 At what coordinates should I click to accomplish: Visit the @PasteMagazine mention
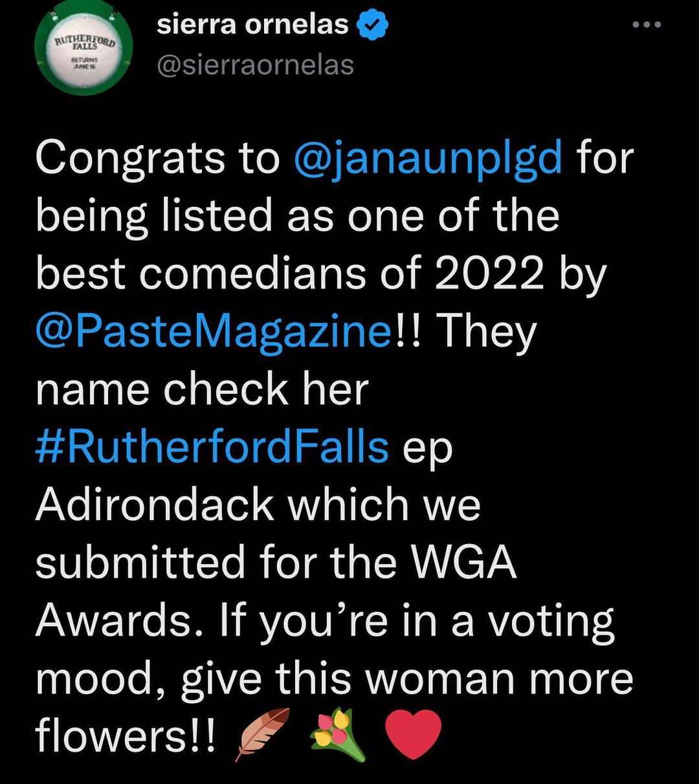pos(215,332)
